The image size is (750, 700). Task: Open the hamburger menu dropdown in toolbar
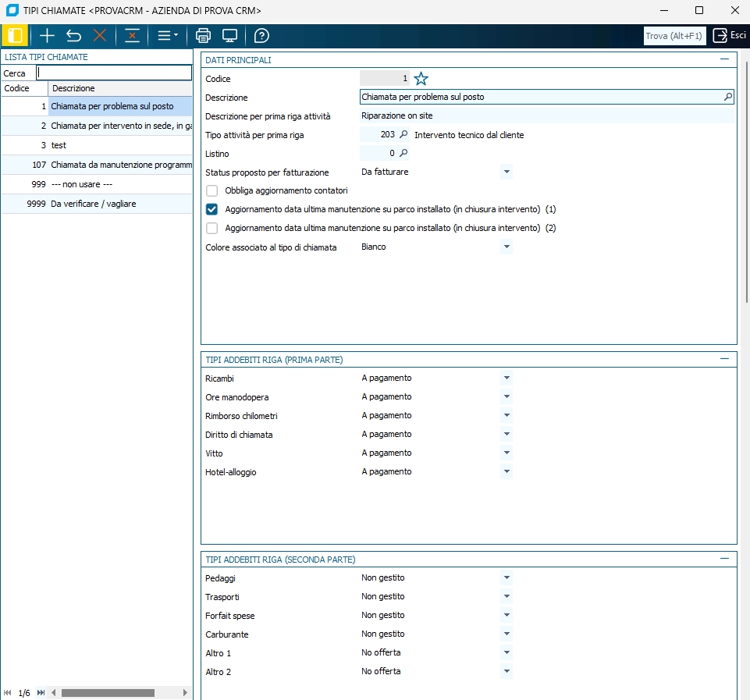click(x=167, y=36)
